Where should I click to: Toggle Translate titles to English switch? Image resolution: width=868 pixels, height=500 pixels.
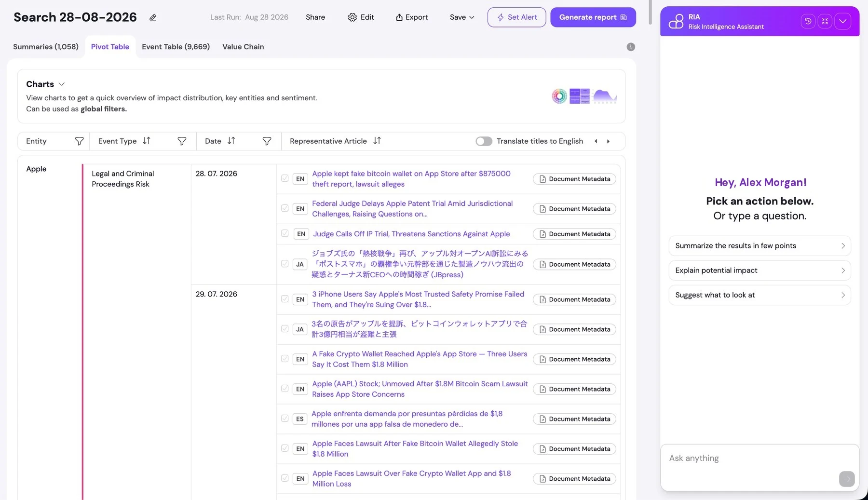tap(484, 141)
